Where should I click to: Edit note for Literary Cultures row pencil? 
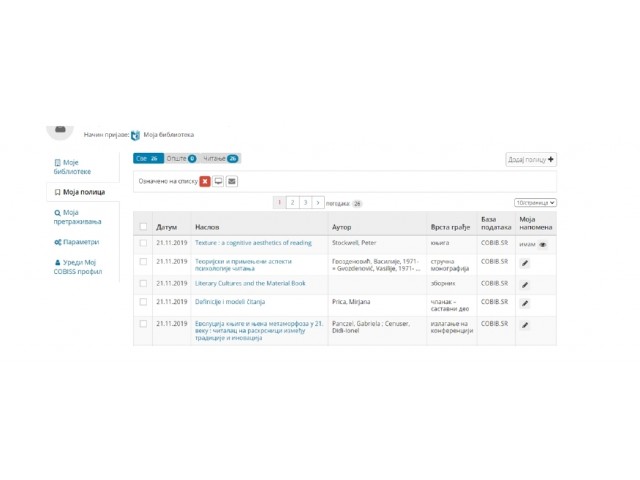[x=525, y=285]
